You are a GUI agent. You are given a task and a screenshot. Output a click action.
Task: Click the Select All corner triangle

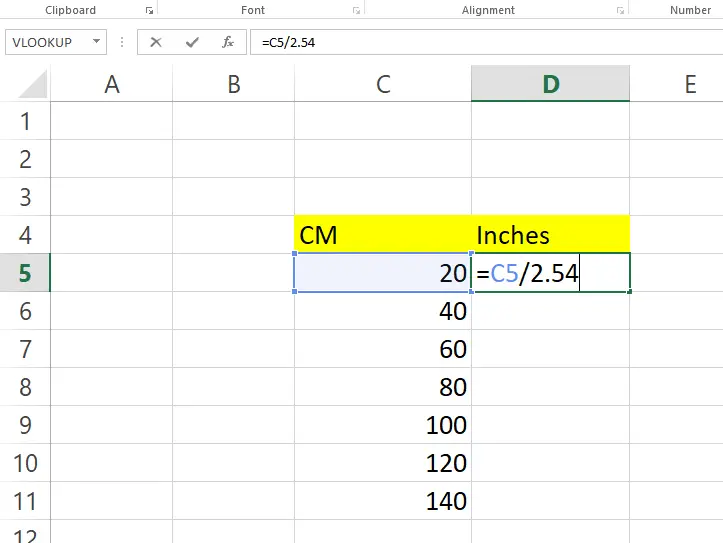click(x=33, y=84)
